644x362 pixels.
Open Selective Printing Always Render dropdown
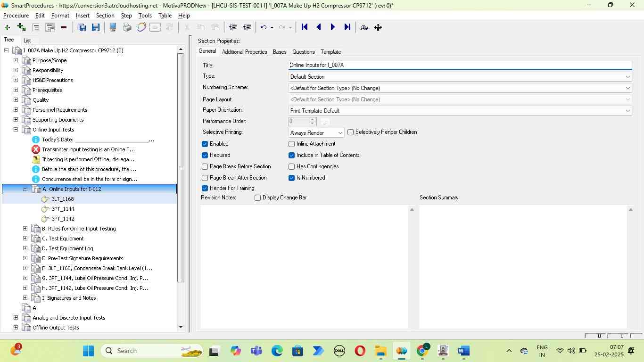pos(316,133)
